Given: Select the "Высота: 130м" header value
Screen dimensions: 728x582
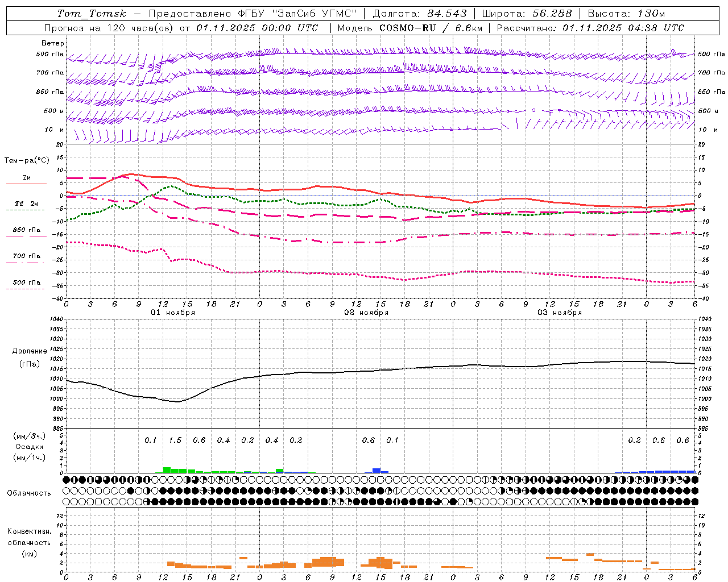Looking at the screenshot, I should (626, 14).
